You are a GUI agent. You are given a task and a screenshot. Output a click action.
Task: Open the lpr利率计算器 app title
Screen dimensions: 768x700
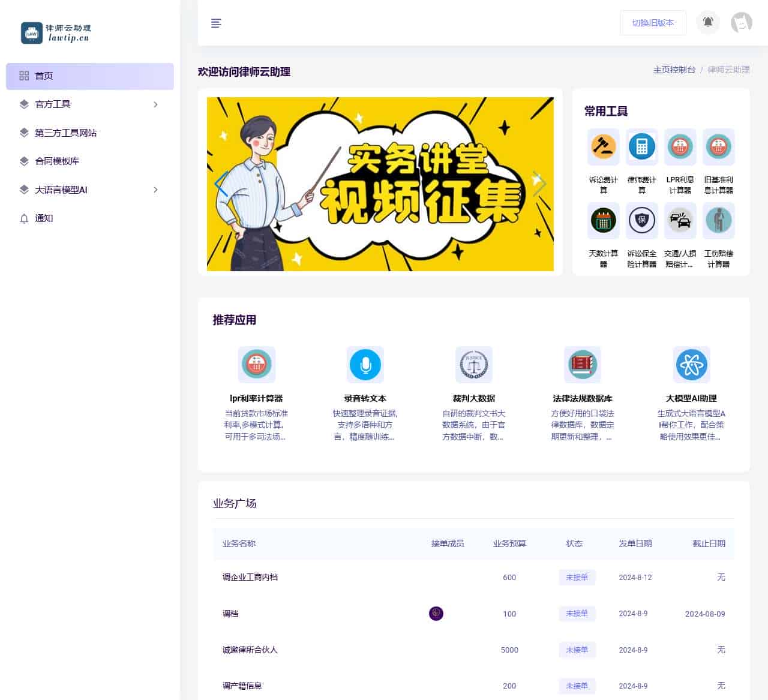tap(257, 398)
